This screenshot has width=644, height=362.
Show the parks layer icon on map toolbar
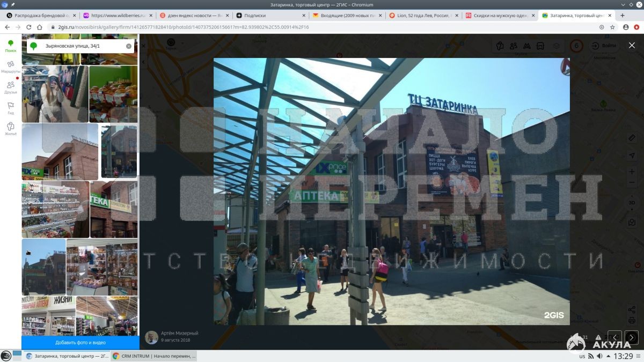[x=500, y=46]
